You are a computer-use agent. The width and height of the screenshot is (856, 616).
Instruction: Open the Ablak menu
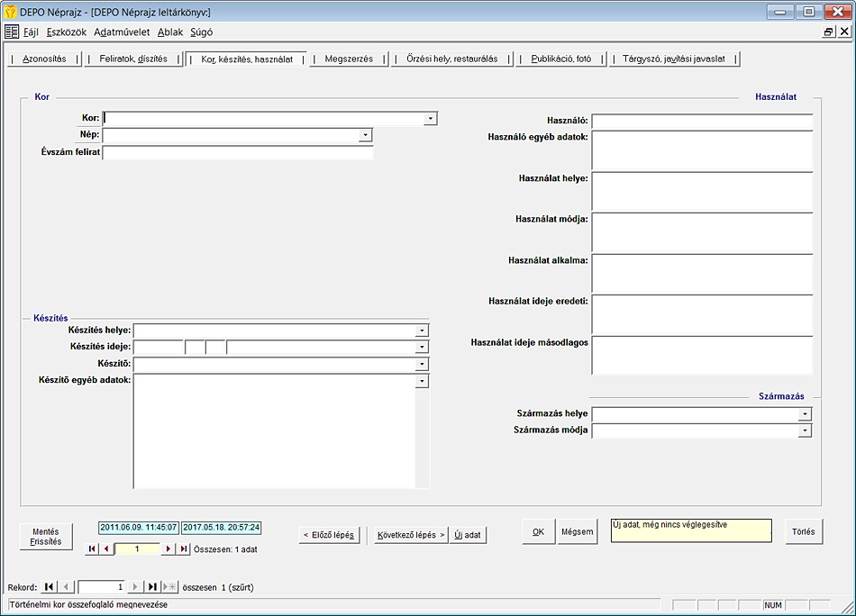(170, 32)
